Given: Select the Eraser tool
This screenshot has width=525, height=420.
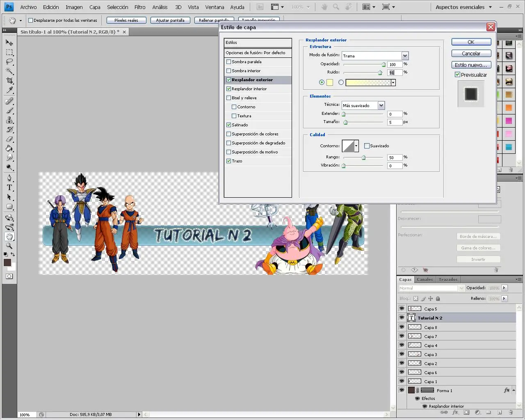Looking at the screenshot, I should pyautogui.click(x=9, y=139).
